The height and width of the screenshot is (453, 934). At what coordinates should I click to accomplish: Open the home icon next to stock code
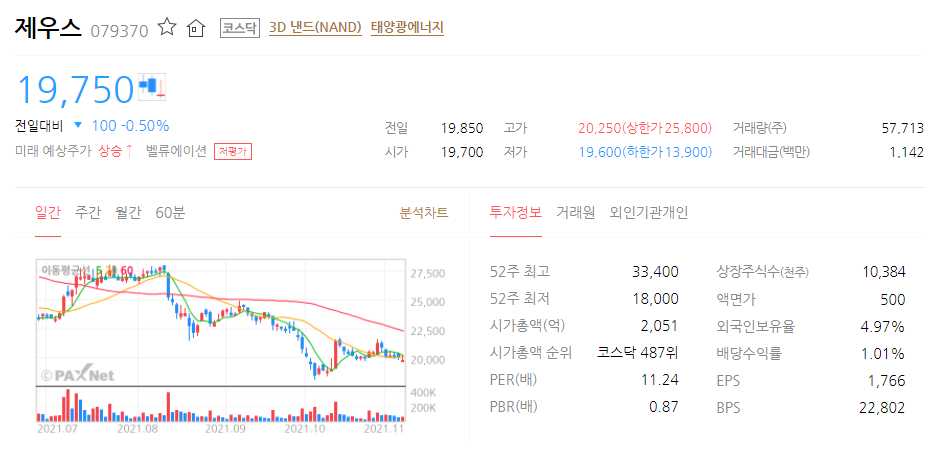point(195,28)
